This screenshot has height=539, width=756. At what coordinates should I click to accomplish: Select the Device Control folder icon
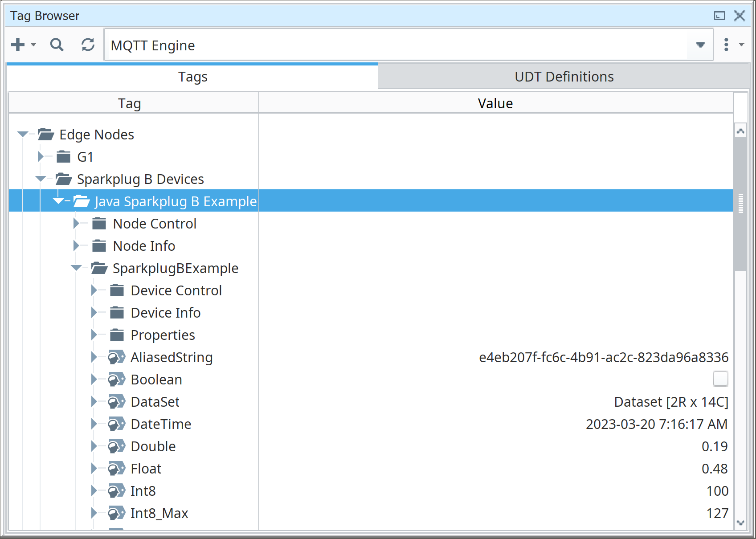click(x=117, y=290)
